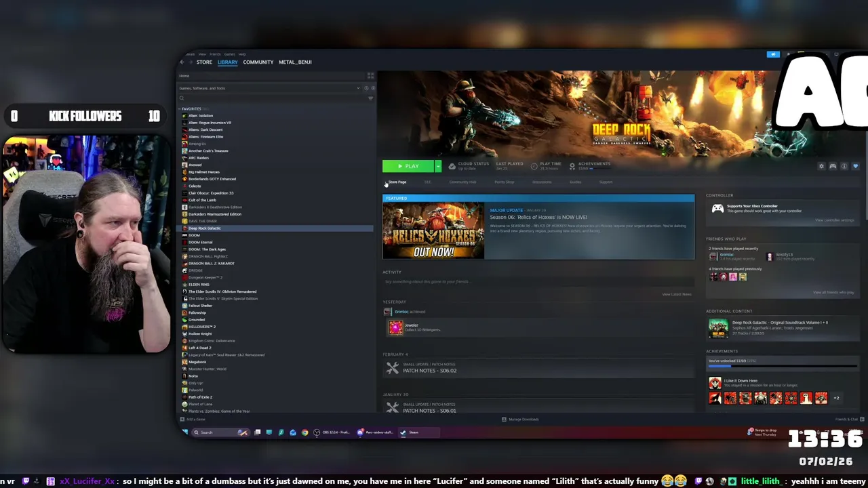
Task: Open the Season 06 major update headline
Action: pos(538,217)
